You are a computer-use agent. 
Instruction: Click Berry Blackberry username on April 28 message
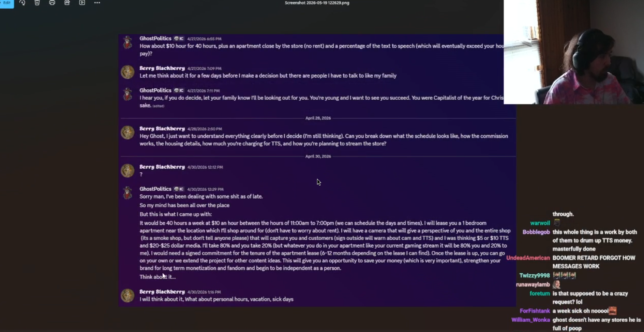coord(162,129)
